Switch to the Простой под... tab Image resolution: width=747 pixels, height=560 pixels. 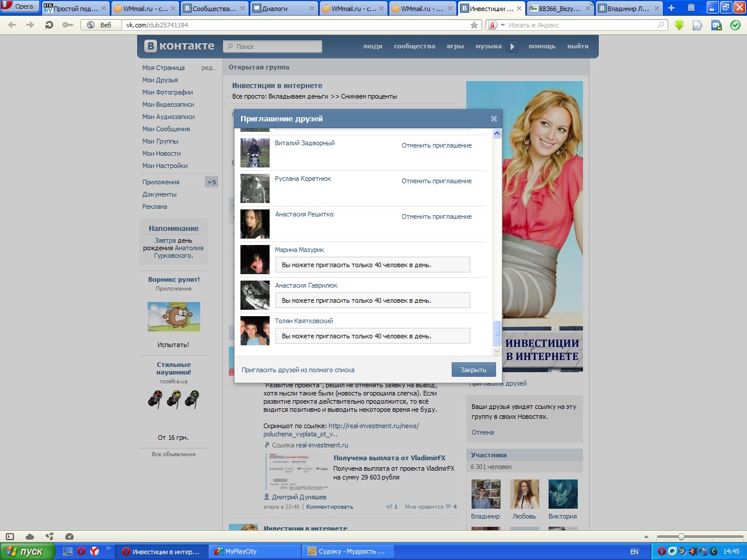click(x=75, y=9)
